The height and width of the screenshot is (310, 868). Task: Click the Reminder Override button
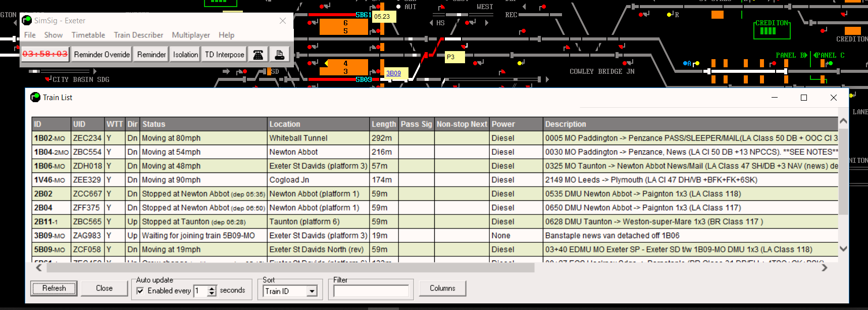coord(101,55)
